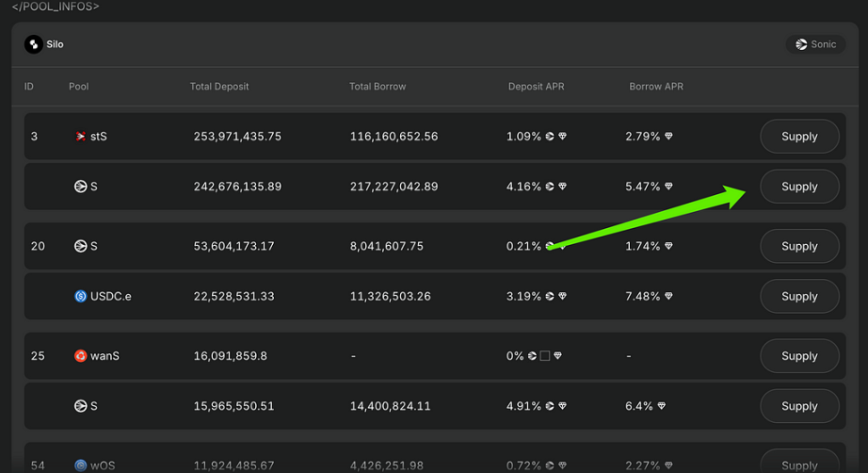
Task: Click the Borrow APR column header
Action: 656,87
